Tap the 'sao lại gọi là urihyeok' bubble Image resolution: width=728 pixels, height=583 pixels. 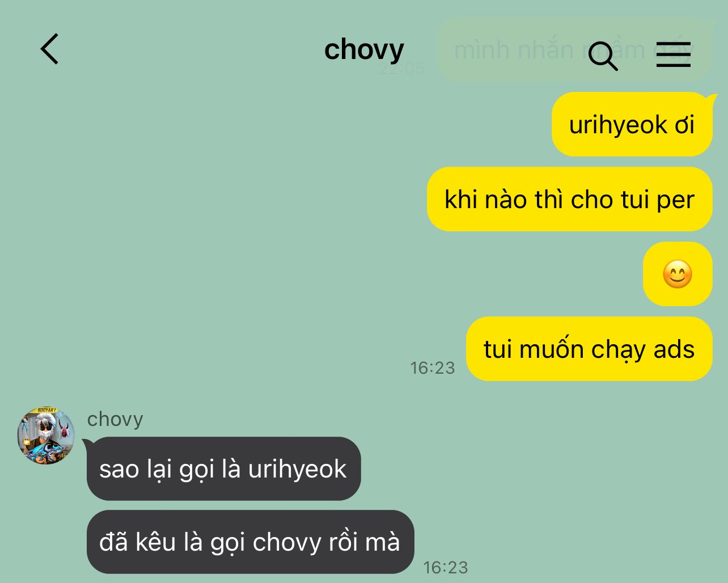pyautogui.click(x=223, y=469)
